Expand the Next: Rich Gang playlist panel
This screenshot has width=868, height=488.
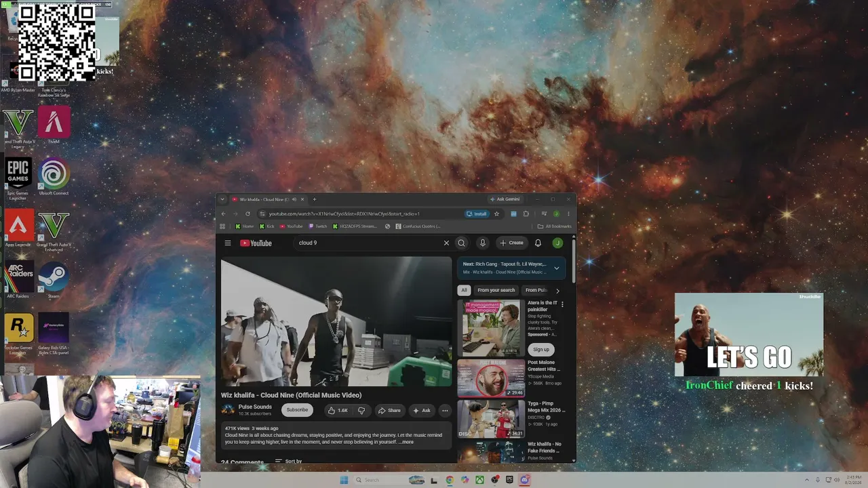pos(557,268)
